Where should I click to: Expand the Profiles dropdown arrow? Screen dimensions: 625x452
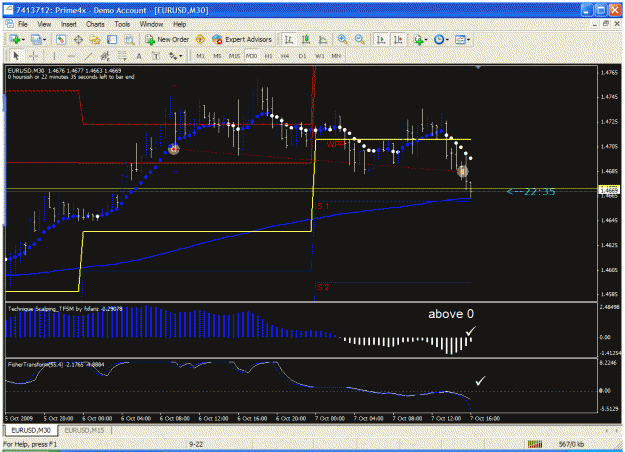click(45, 40)
